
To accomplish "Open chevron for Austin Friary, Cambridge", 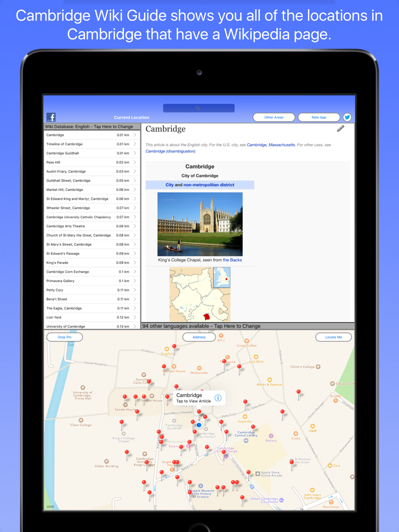I will (x=135, y=171).
